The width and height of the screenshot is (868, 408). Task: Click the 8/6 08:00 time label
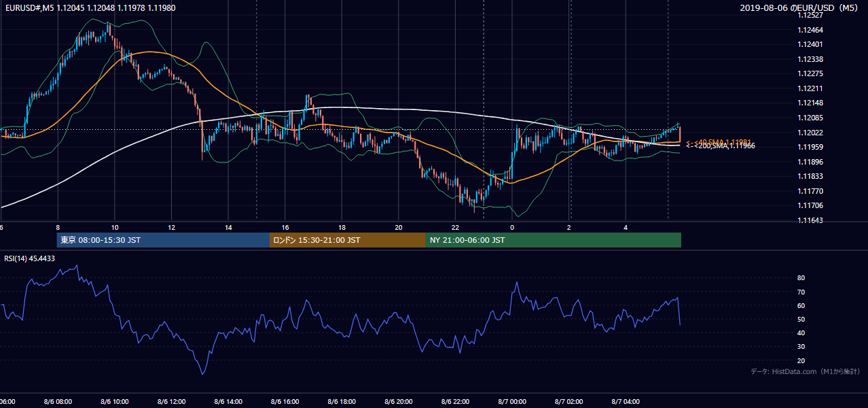[58, 402]
